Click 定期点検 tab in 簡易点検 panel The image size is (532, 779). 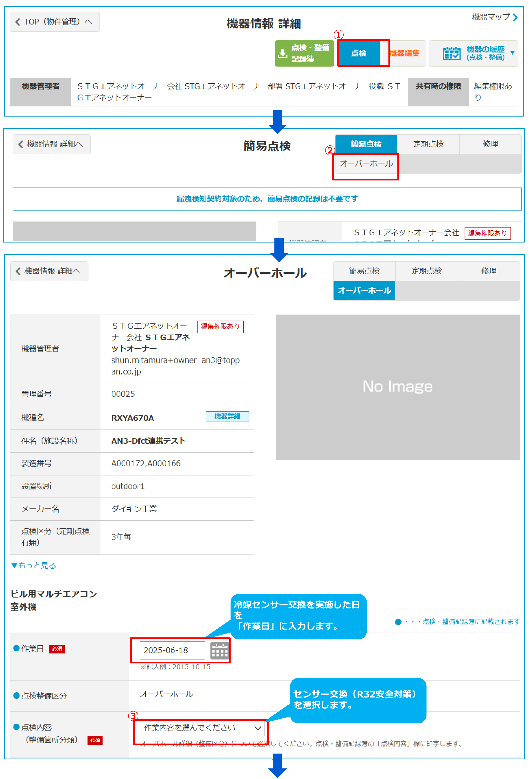(428, 145)
